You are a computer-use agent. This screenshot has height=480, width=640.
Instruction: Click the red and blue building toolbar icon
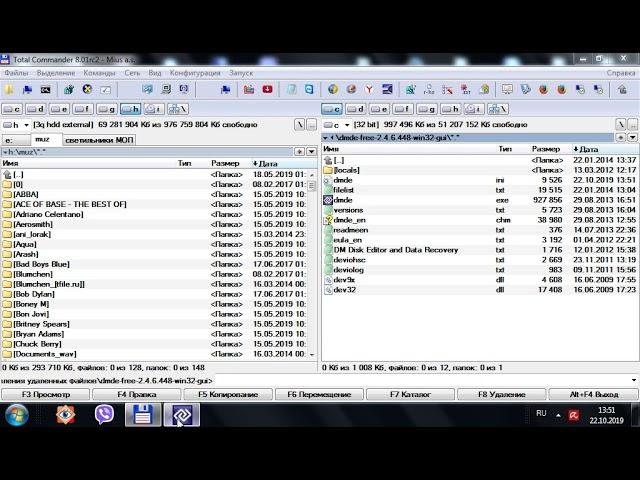point(249,89)
